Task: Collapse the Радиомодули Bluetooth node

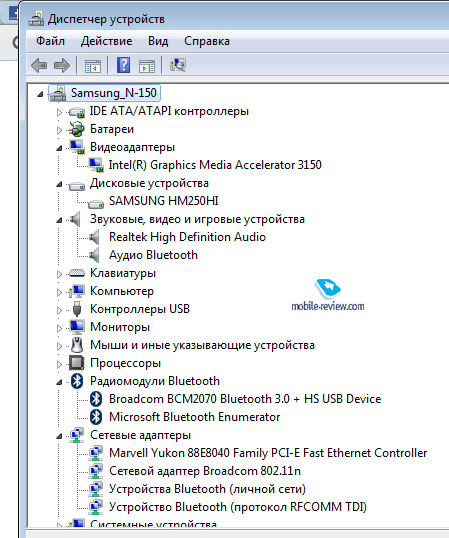Action: point(59,382)
